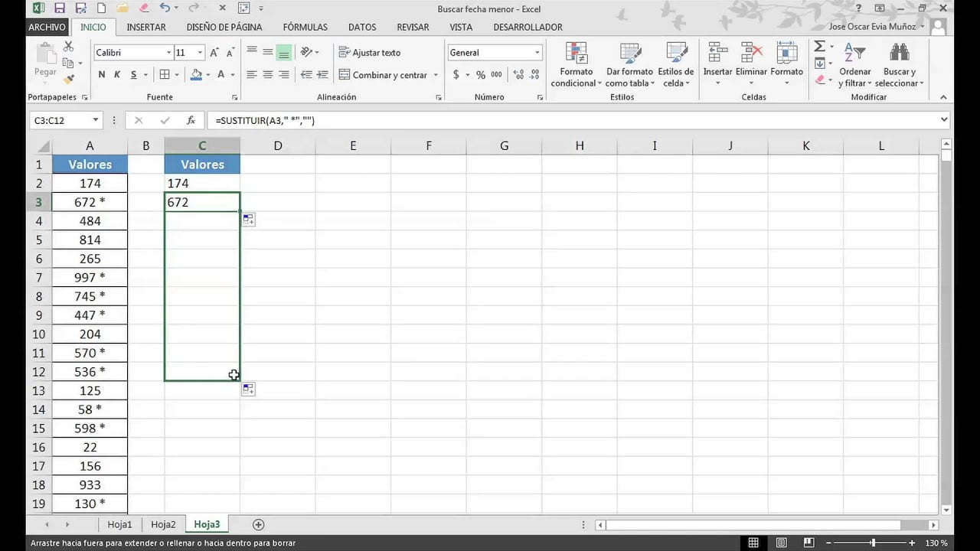Open the Estilos de celda gallery
The width and height of the screenshot is (980, 551).
[675, 64]
